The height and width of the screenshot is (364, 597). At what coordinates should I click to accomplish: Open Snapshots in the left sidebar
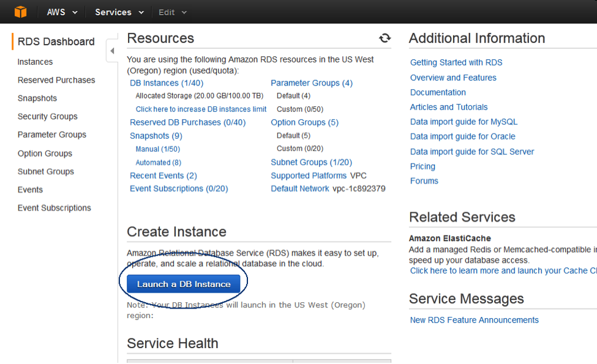click(x=37, y=98)
